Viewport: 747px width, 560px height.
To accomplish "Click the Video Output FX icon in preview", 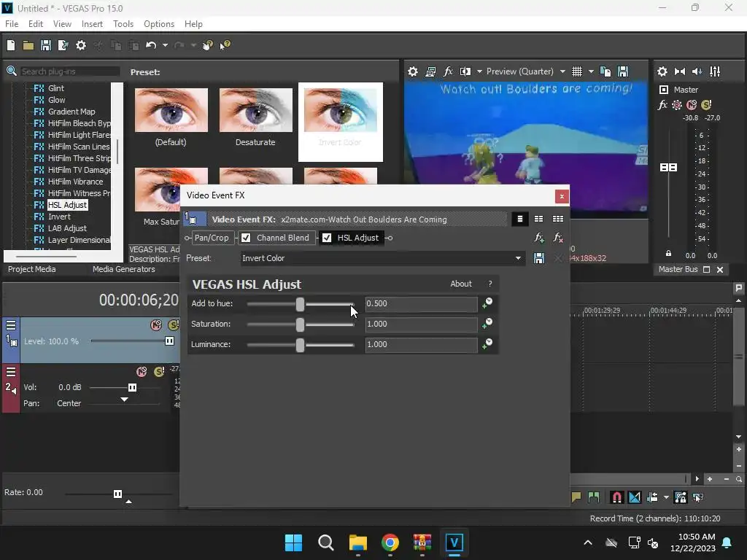I will pyautogui.click(x=448, y=71).
